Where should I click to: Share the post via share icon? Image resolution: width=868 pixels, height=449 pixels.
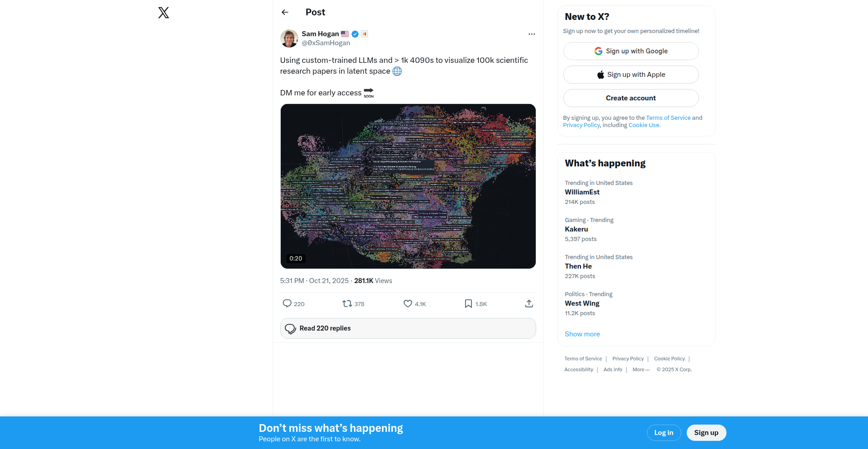(x=529, y=303)
